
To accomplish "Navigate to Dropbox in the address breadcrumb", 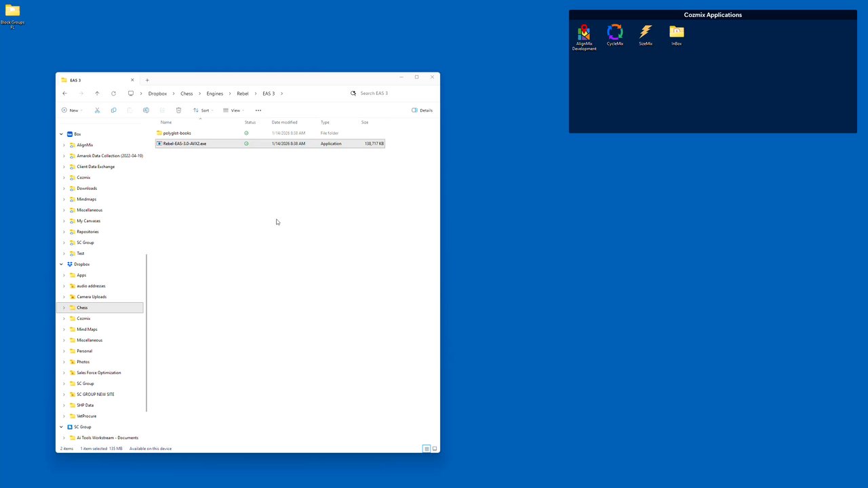I will click(x=157, y=94).
